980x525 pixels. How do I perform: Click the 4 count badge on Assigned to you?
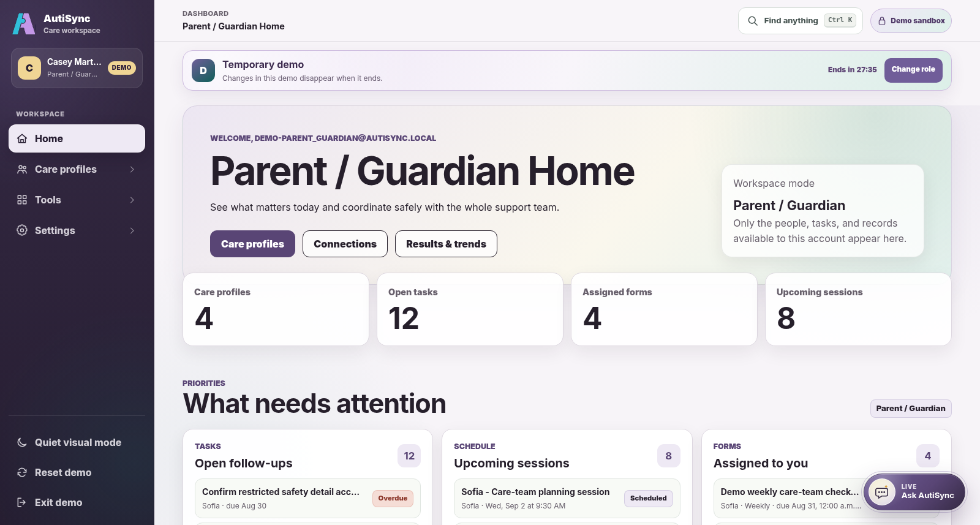point(928,456)
